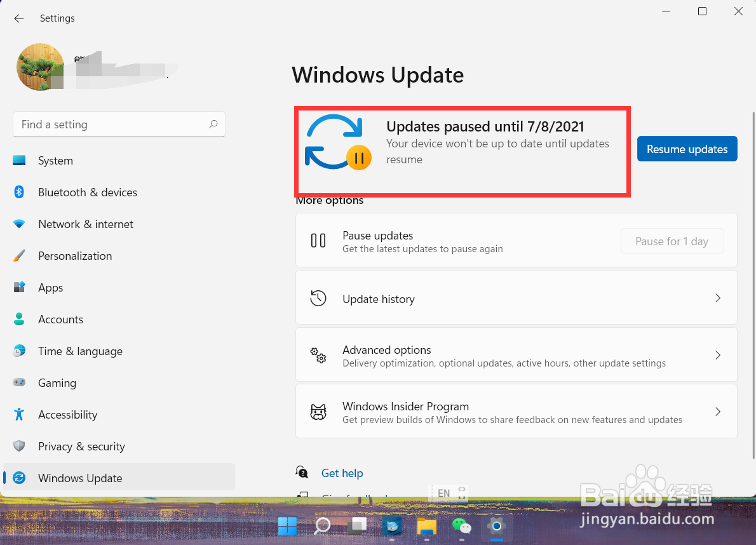
Task: Click the Update history clock icon
Action: point(318,299)
